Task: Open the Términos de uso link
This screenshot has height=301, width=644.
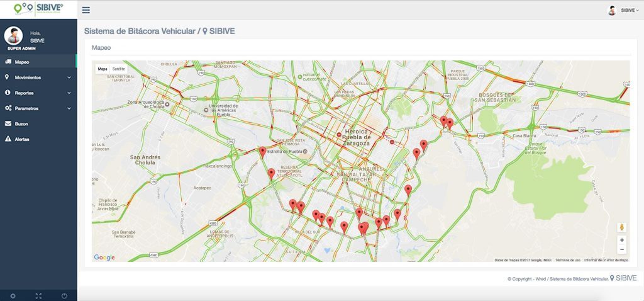Action: [567, 259]
